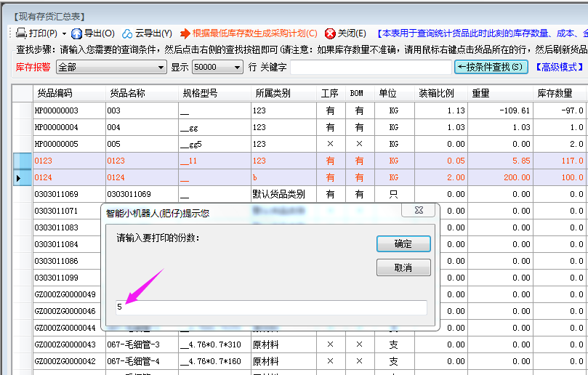Click the Cloud Export (云导出) icon
This screenshot has width=588, height=375.
click(x=127, y=33)
